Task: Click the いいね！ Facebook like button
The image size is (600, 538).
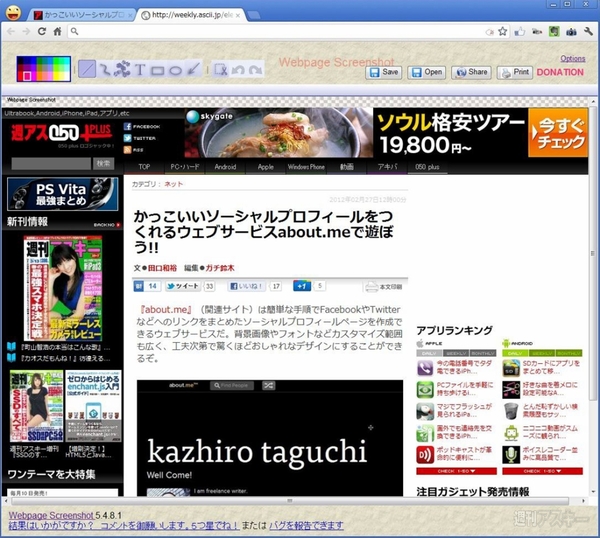Action: pyautogui.click(x=247, y=286)
